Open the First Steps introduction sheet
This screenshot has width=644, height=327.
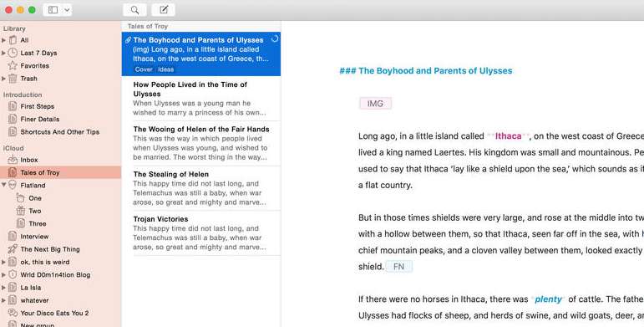[61, 106]
